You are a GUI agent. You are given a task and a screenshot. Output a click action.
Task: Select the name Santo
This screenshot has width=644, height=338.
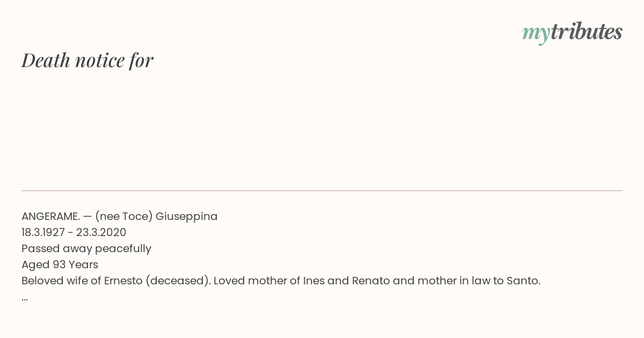coord(523,281)
